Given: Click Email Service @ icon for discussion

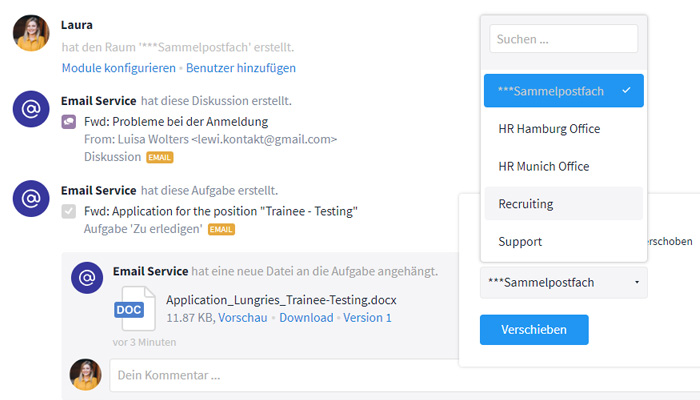Looking at the screenshot, I should [x=31, y=109].
